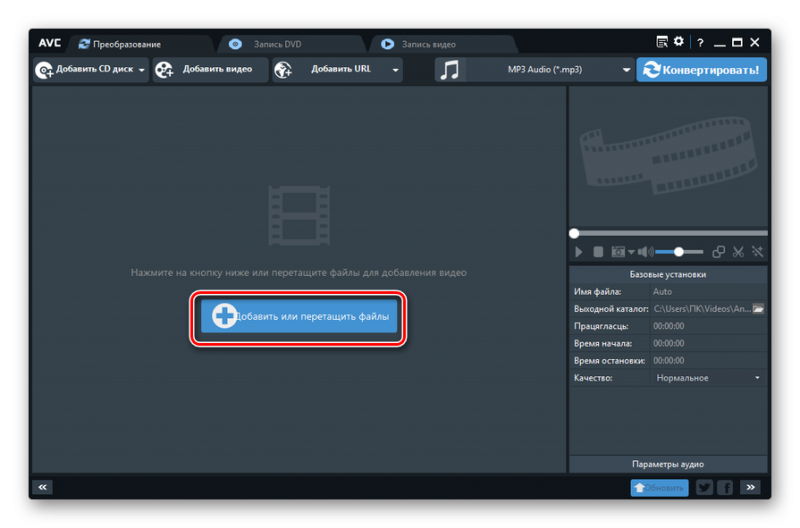Screen dimensions: 800x528
Task: Open the task list icon beside gear
Action: [662, 42]
